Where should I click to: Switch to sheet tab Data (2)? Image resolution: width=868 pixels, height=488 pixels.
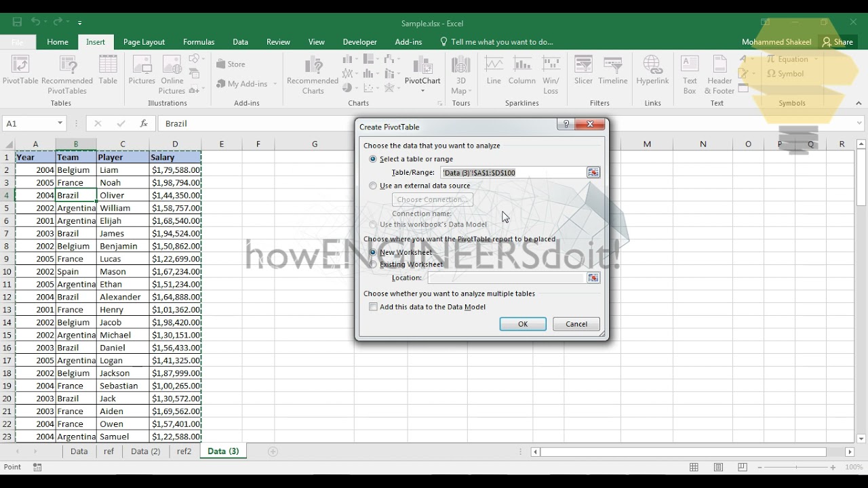[x=145, y=451]
